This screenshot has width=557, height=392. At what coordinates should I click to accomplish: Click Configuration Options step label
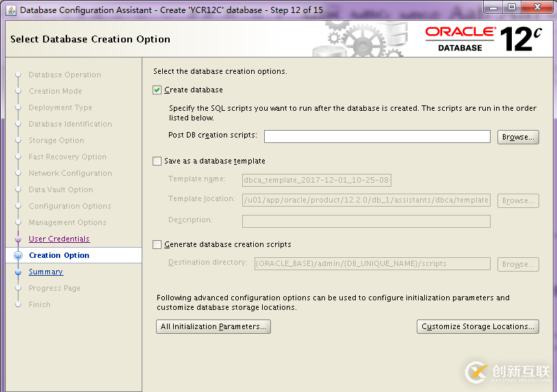pos(70,206)
